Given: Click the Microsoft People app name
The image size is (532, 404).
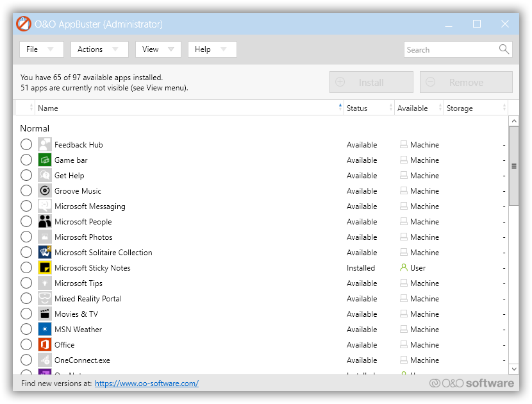Looking at the screenshot, I should point(83,222).
